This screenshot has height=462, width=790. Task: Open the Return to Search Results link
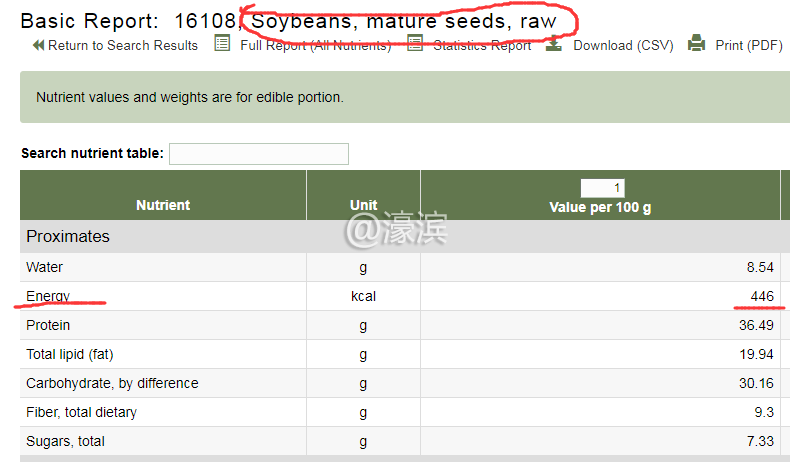122,45
